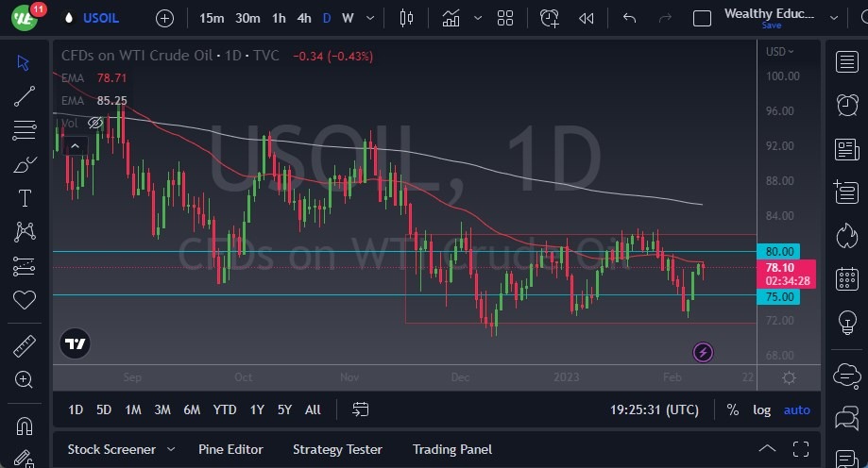Open the watchlist panel icon
Image resolution: width=868 pixels, height=468 pixels.
846,62
